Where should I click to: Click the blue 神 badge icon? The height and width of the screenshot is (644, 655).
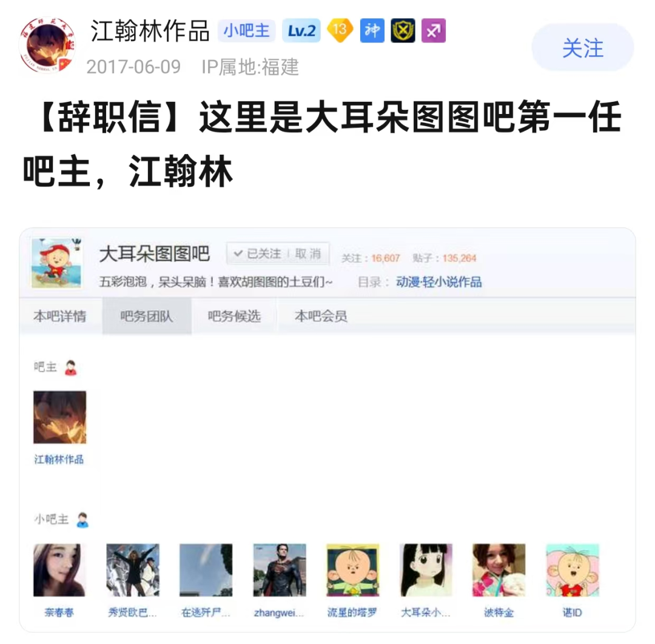pyautogui.click(x=372, y=30)
